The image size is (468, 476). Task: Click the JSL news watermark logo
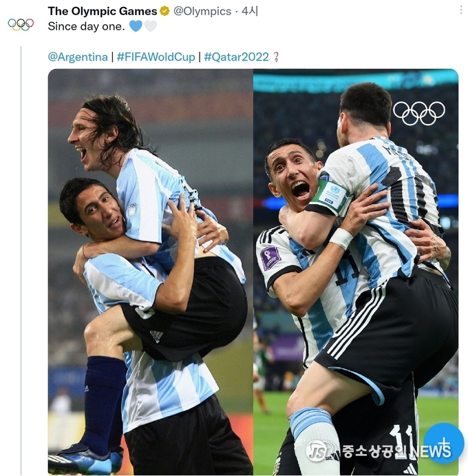click(322, 451)
